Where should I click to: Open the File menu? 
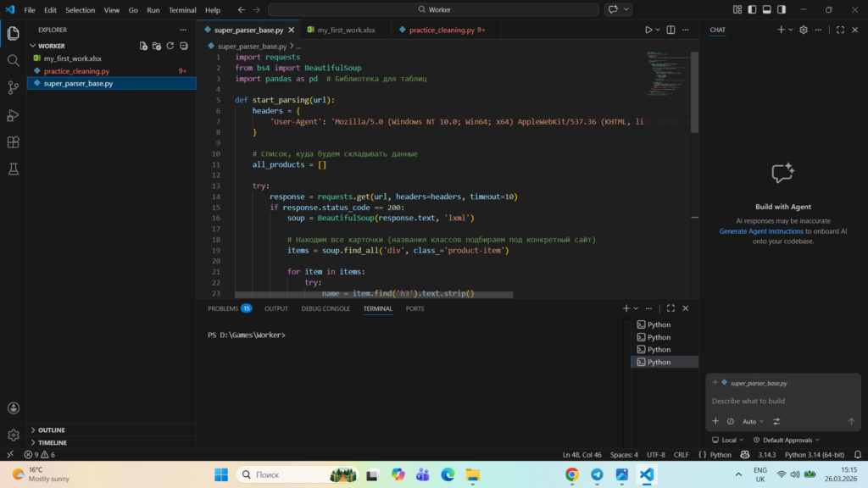tap(30, 10)
